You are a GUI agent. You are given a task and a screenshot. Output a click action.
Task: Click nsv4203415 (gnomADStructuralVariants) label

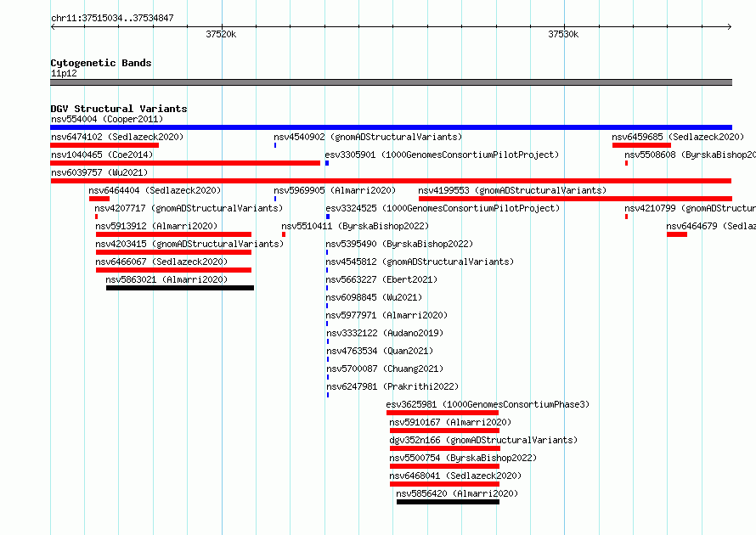click(189, 244)
